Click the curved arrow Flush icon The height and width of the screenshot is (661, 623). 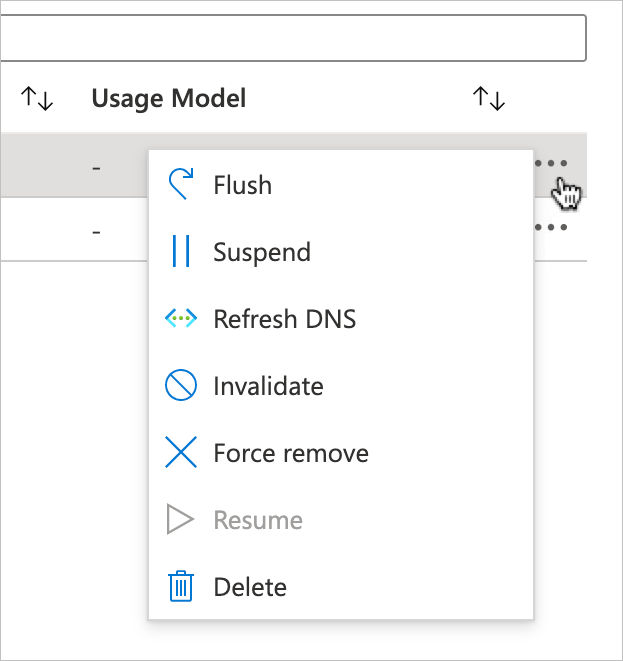point(180,185)
